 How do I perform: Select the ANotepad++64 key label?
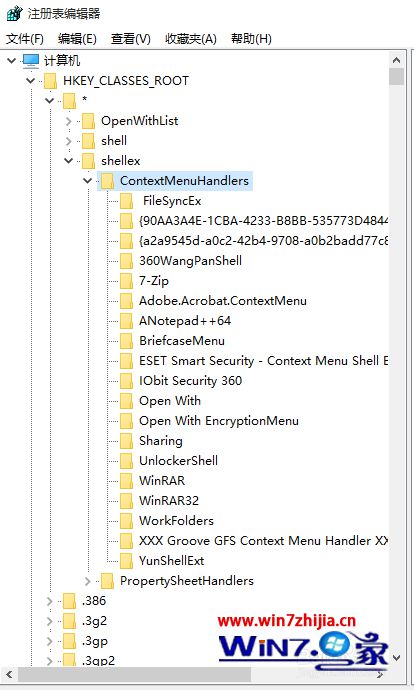(185, 321)
